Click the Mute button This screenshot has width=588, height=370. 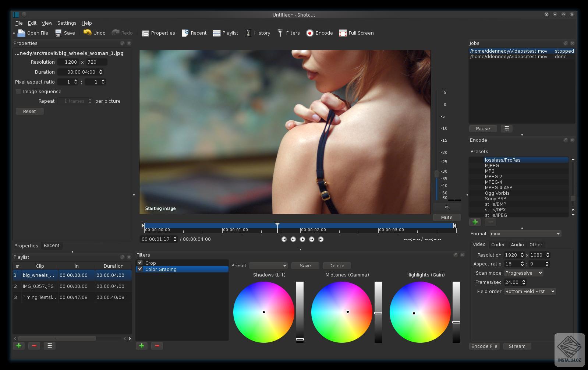pyautogui.click(x=447, y=218)
